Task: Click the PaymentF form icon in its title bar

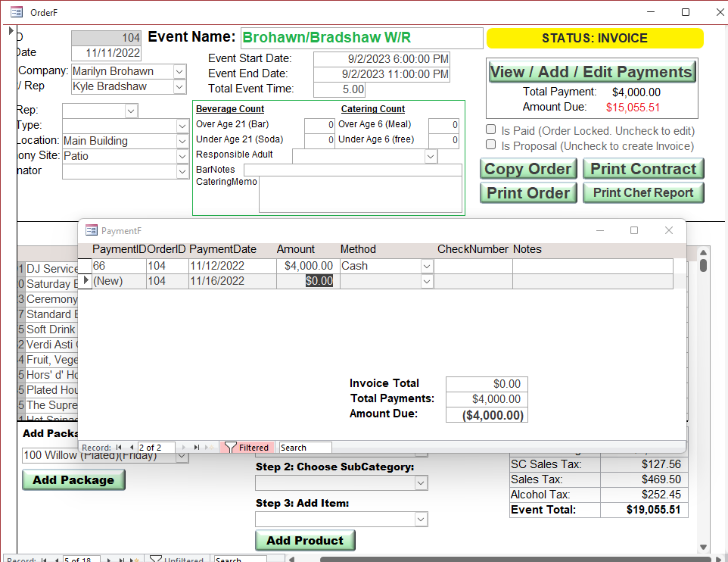Action: [92, 230]
